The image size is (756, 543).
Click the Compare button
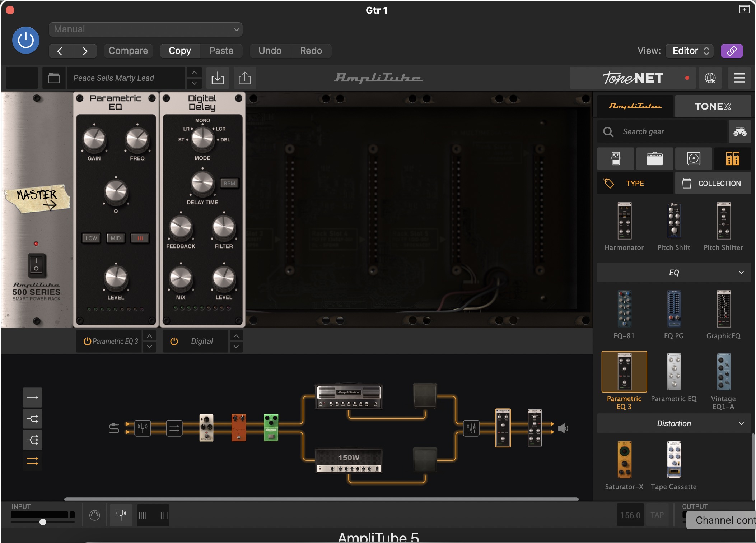(x=128, y=51)
